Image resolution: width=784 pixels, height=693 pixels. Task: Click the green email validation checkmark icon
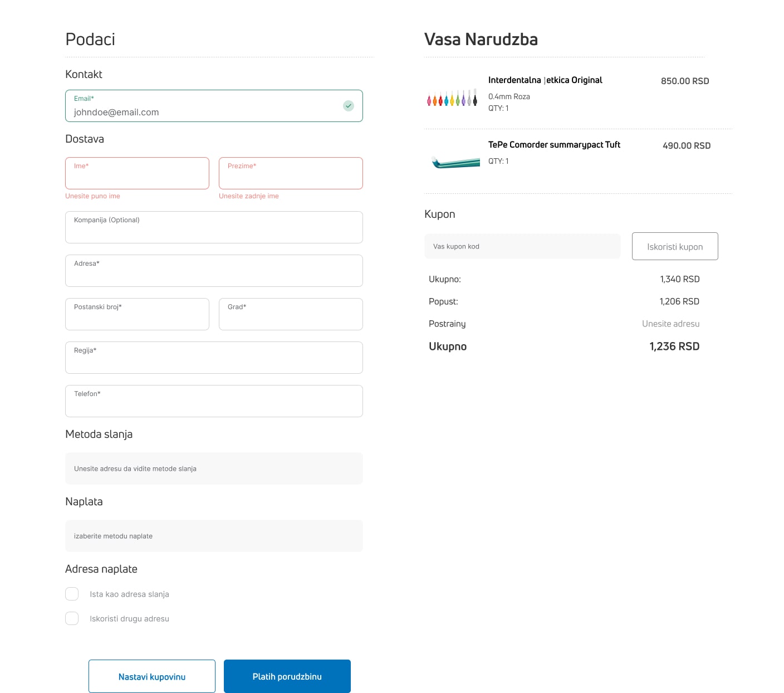(349, 106)
